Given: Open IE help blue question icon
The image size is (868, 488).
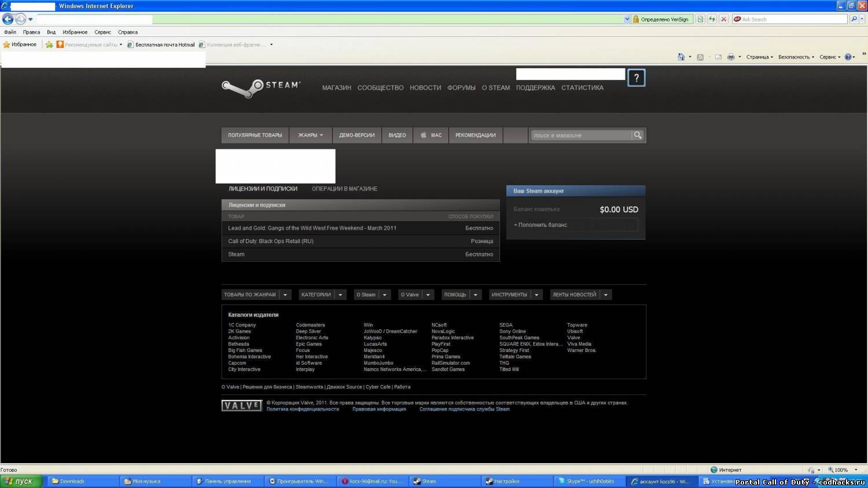Looking at the screenshot, I should click(848, 57).
